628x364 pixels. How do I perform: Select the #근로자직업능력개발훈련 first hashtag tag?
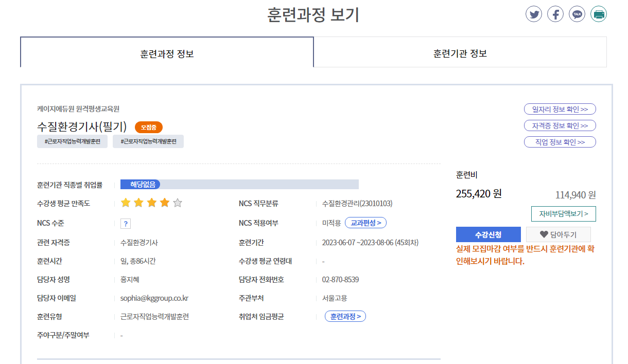(x=72, y=141)
